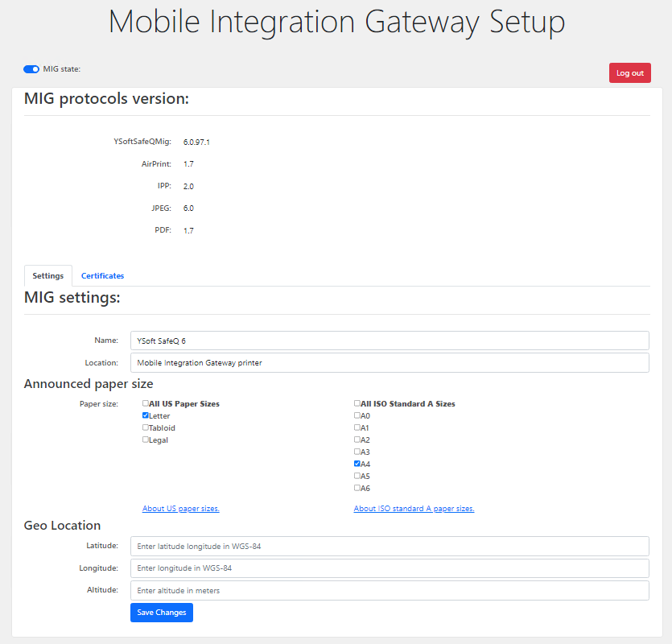Open About US paper sizes link
Viewport: 672px width, 644px height.
coord(181,509)
